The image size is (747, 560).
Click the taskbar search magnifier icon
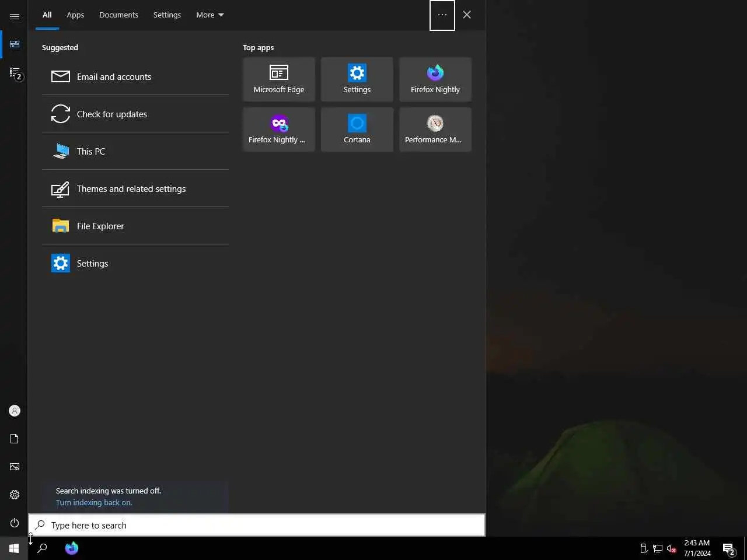click(42, 548)
